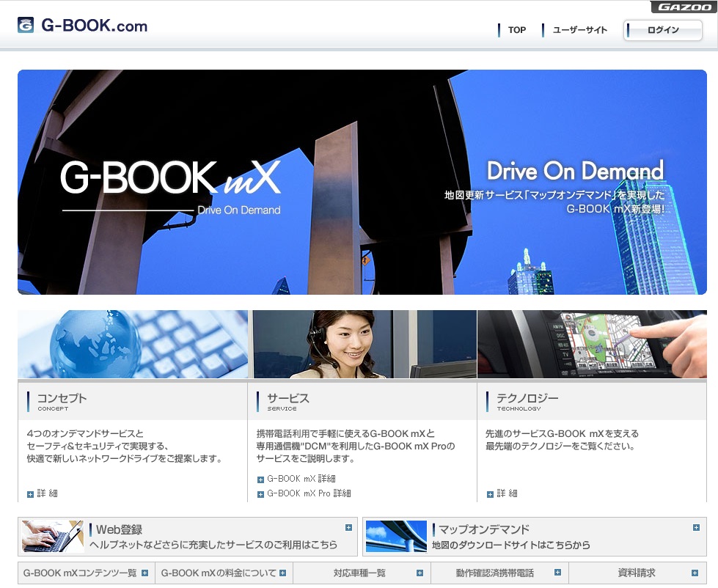Click the operator with headset image
This screenshot has width=718, height=588.
point(362,344)
